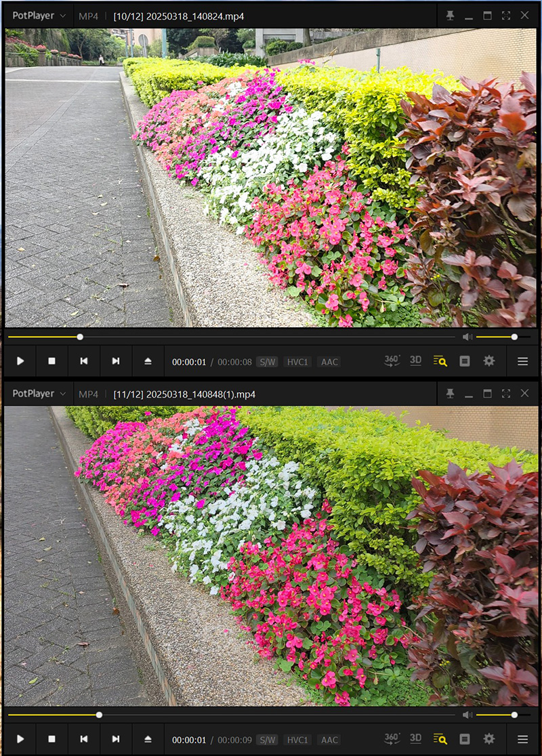Click video area of bottom player
Screen dimensions: 542x756
pos(271,556)
